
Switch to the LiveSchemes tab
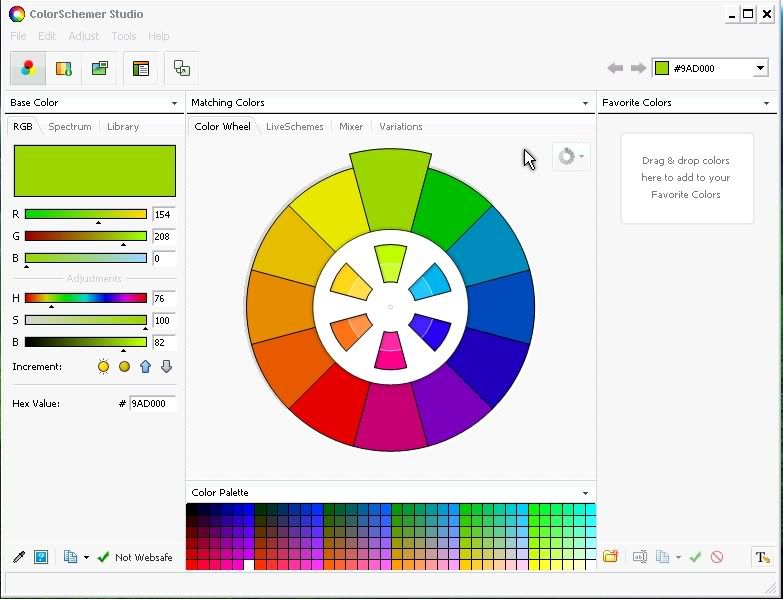point(295,127)
